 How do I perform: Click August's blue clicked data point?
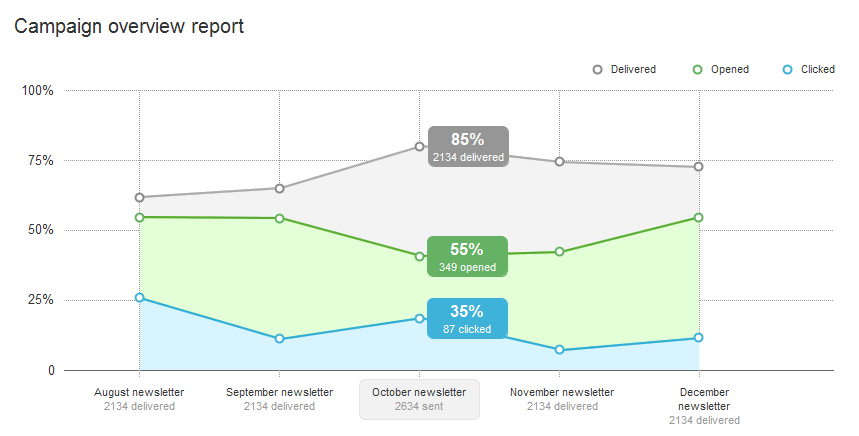(139, 298)
